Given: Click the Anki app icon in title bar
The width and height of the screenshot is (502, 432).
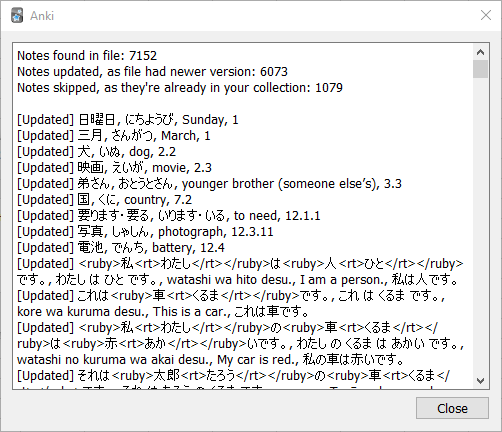Looking at the screenshot, I should 17,16.
